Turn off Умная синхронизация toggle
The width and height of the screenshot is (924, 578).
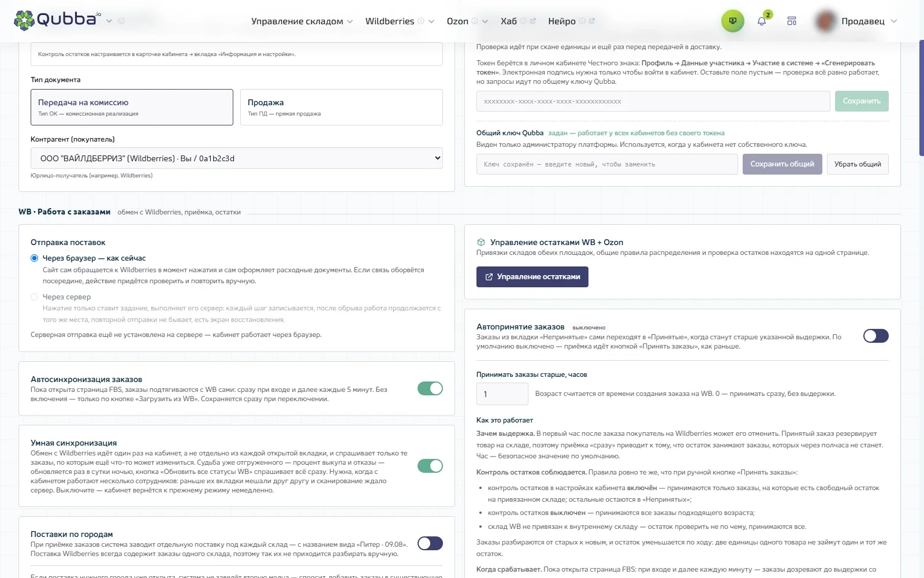(x=430, y=466)
